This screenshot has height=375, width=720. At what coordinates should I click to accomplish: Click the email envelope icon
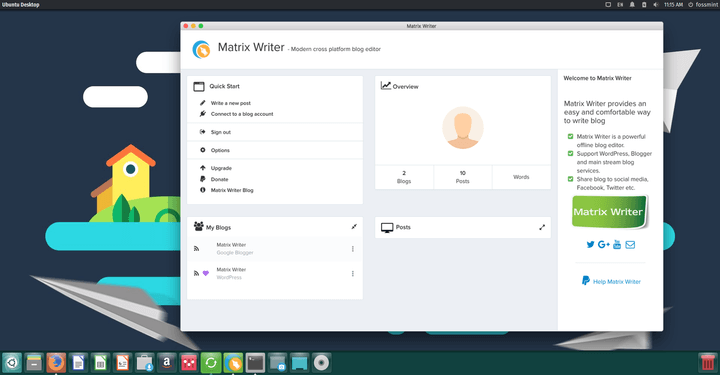point(630,245)
